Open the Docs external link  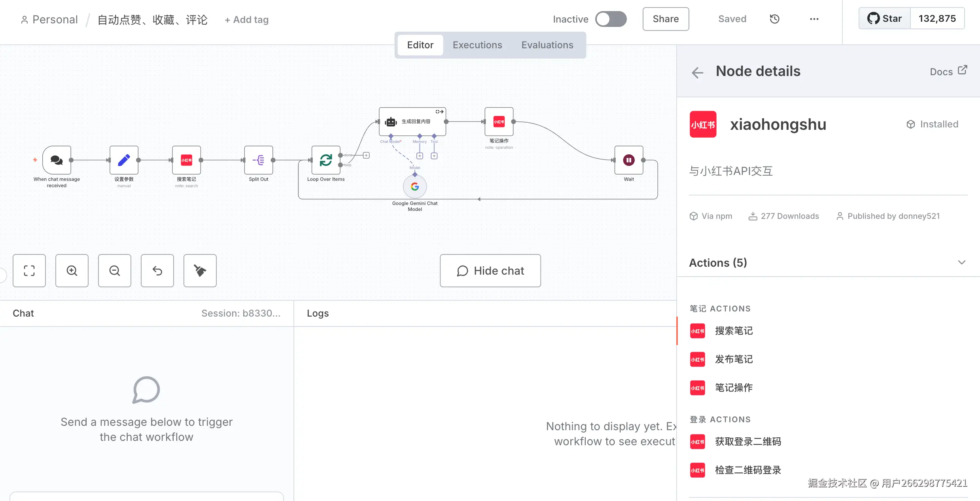pos(948,71)
